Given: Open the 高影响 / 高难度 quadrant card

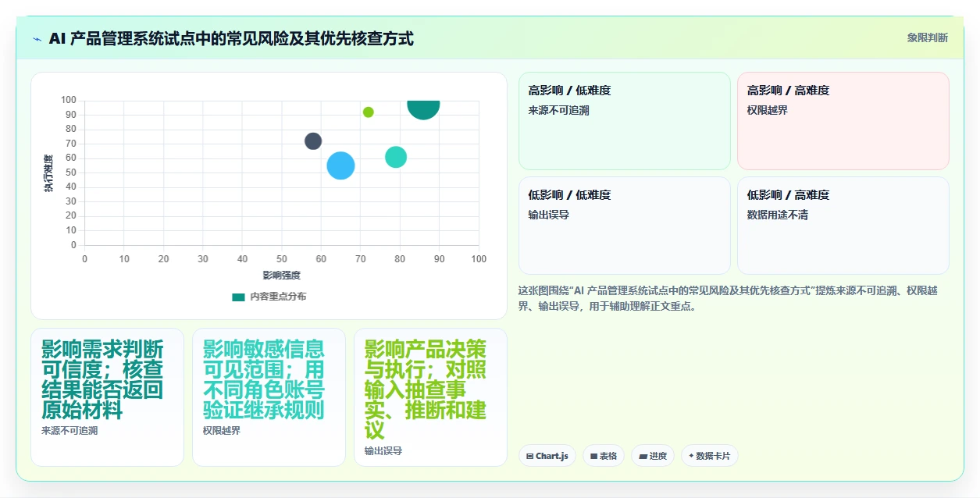Looking at the screenshot, I should pos(843,121).
